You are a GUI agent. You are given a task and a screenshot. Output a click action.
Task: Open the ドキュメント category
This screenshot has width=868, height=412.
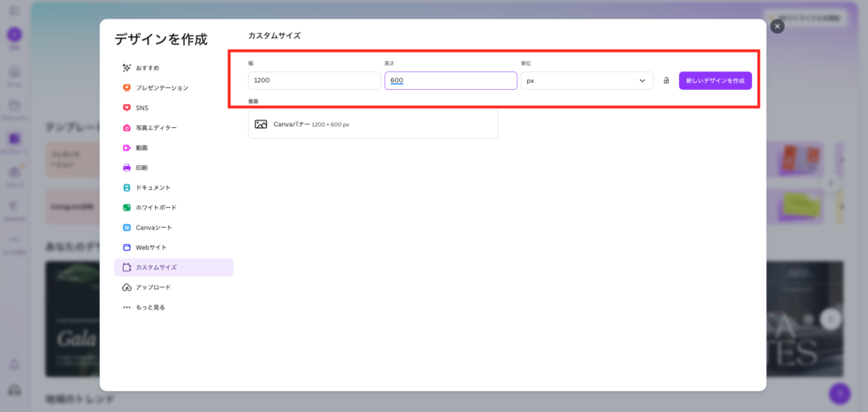[x=153, y=187]
